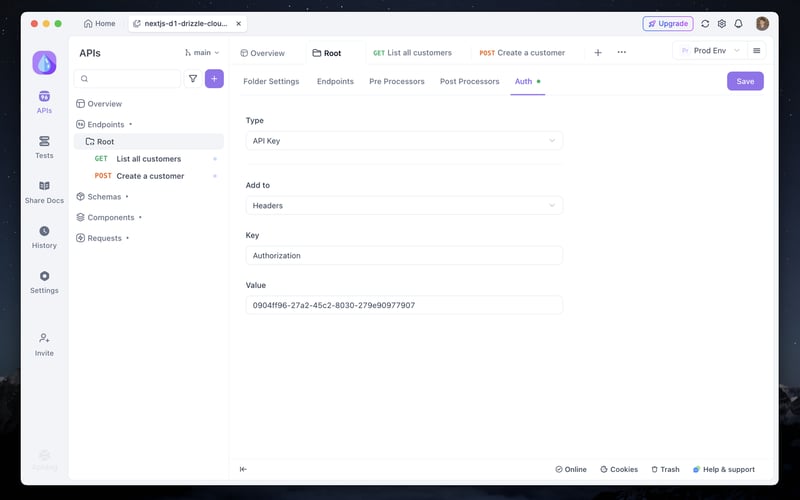The width and height of the screenshot is (800, 500).
Task: Switch to the Post Processors tab
Action: coord(470,81)
